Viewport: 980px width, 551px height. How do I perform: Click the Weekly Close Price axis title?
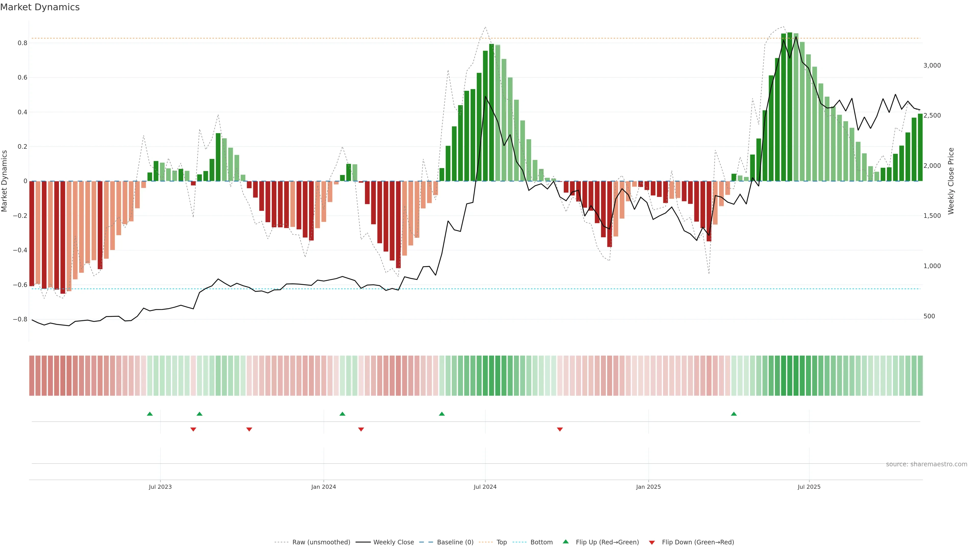(951, 181)
